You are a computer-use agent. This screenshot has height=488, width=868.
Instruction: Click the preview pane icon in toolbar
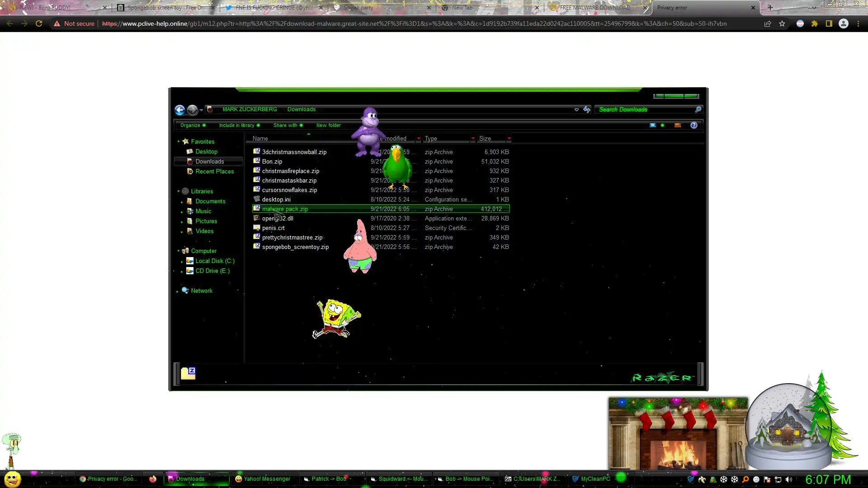click(x=677, y=125)
